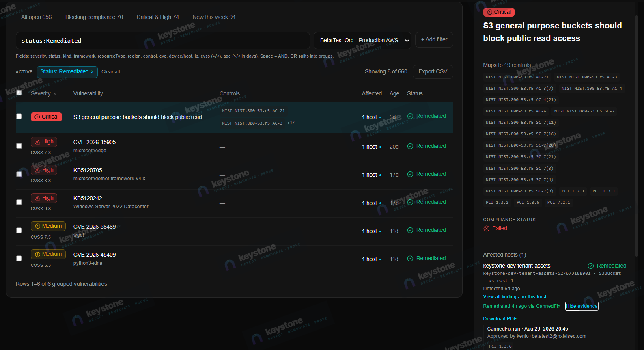Toggle the select-all checkbox in table header
Viewport: 644px width, 350px height.
click(19, 93)
